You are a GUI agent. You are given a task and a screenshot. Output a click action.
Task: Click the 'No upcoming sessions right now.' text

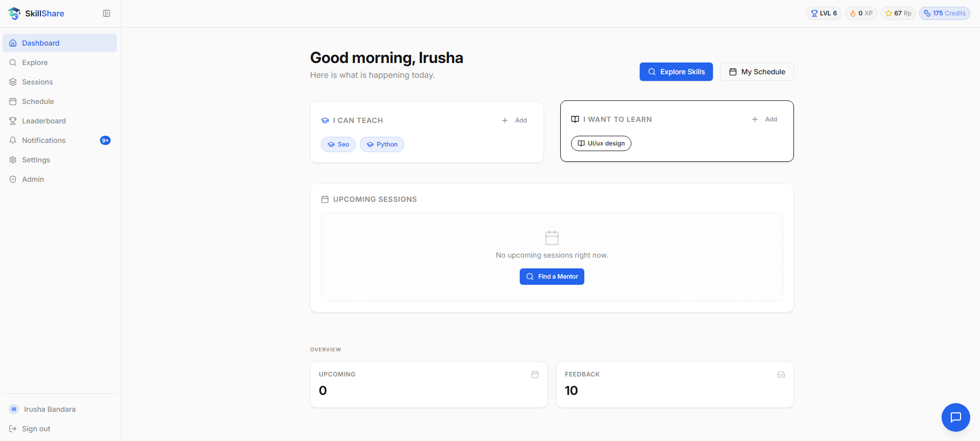[552, 255]
